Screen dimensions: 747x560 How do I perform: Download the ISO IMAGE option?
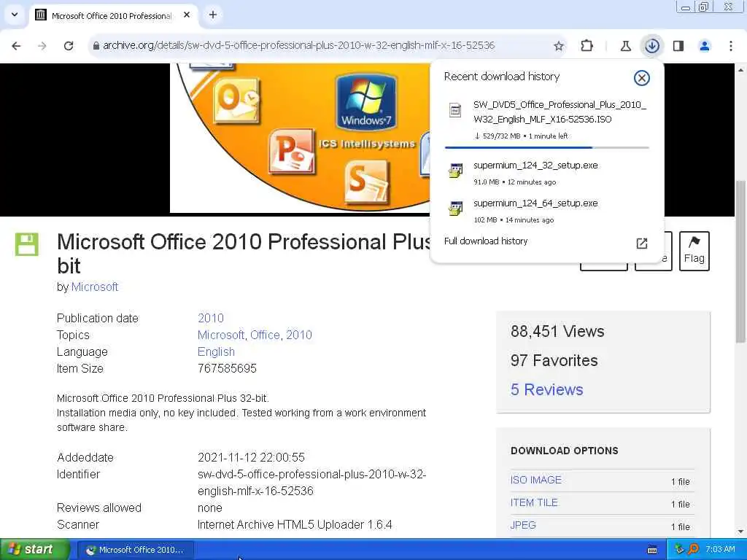(536, 480)
